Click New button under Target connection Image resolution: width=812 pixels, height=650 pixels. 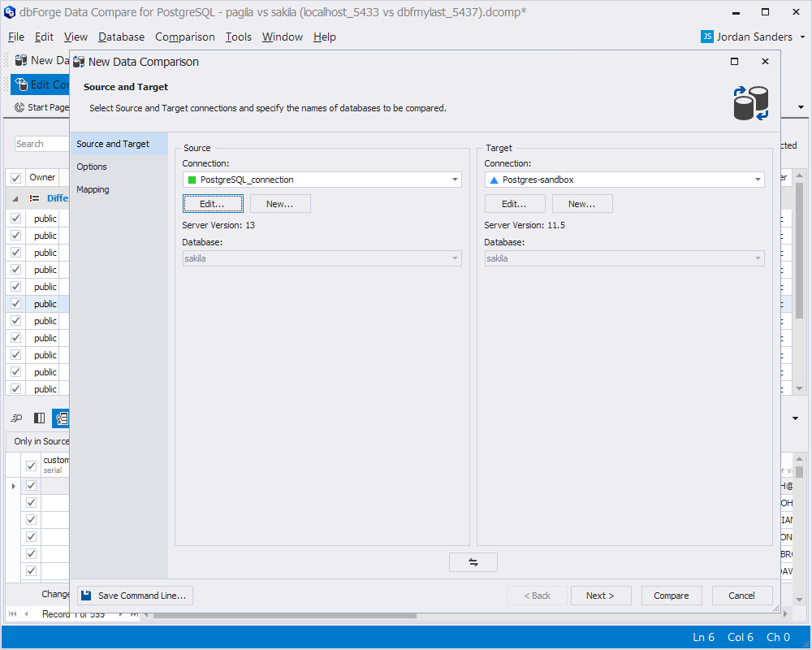coord(582,204)
